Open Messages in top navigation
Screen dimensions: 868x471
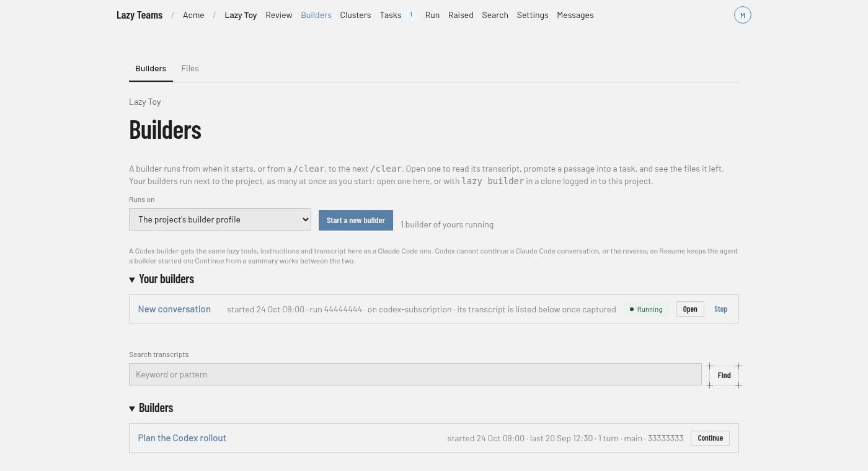(x=575, y=15)
